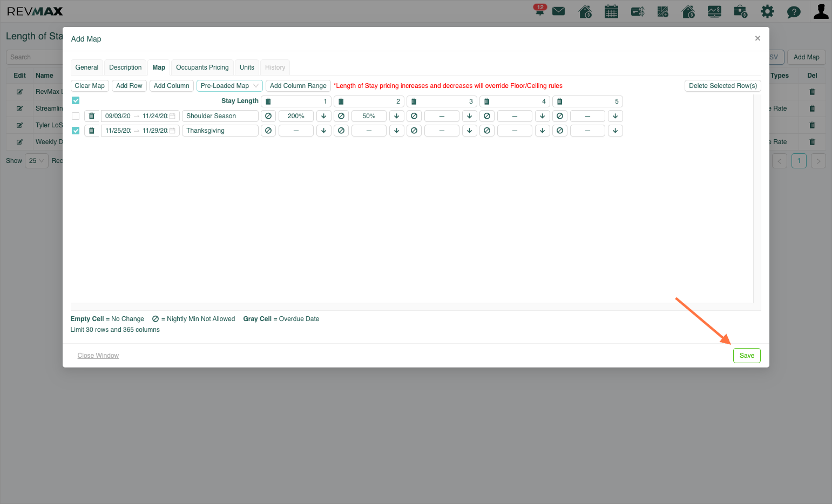Image resolution: width=832 pixels, height=504 pixels.
Task: Click the Close Window link
Action: (x=98, y=356)
